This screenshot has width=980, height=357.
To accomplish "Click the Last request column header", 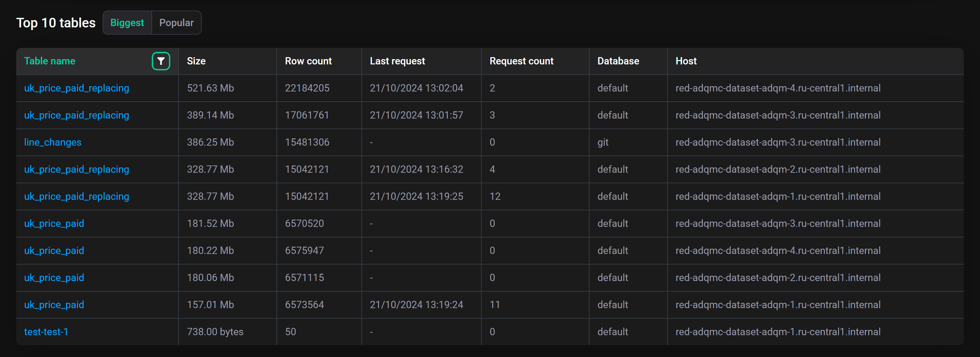I will coord(397,61).
